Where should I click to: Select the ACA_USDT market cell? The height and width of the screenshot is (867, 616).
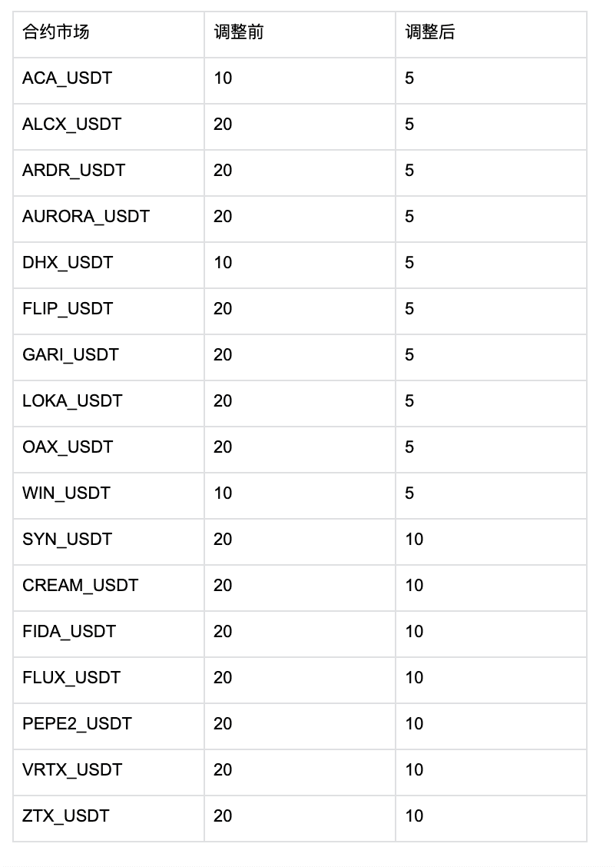pyautogui.click(x=68, y=78)
